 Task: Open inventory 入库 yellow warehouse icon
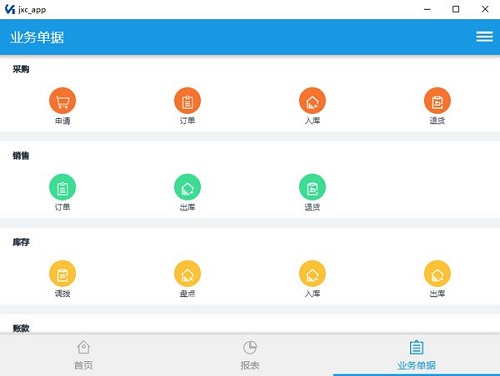312,274
